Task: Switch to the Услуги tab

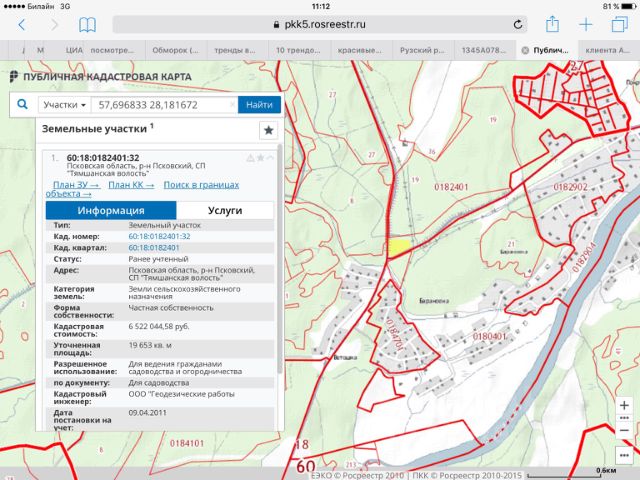Action: pyautogui.click(x=225, y=210)
